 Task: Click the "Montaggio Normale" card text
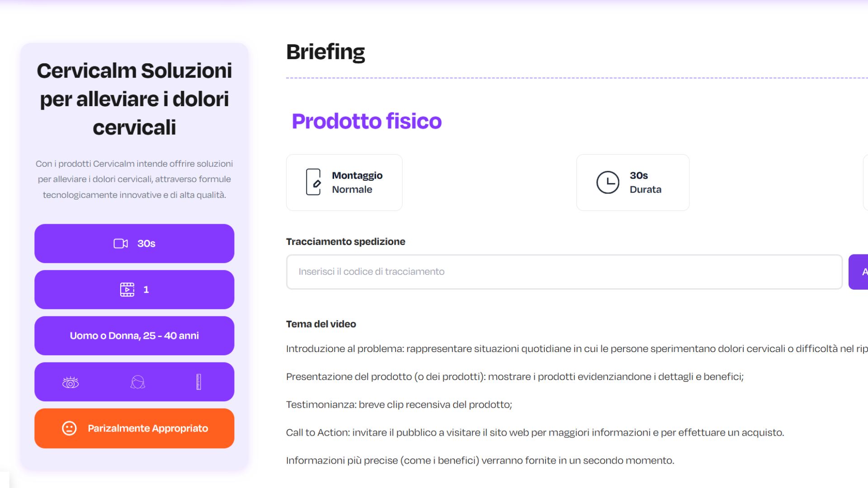[357, 182]
